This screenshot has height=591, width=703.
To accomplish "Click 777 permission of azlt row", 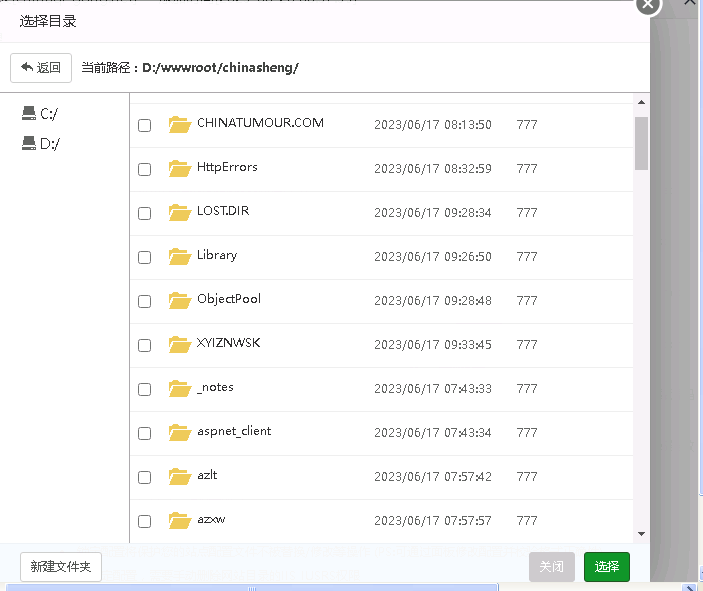I will 527,476.
